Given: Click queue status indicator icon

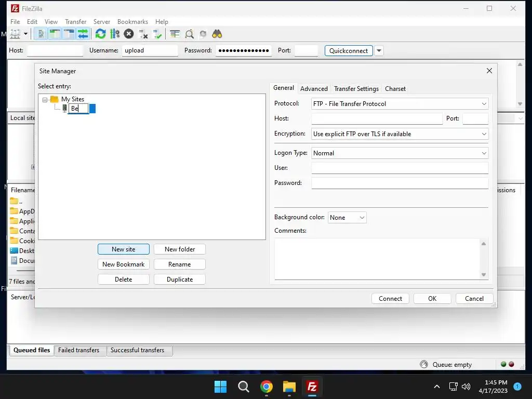Looking at the screenshot, I should coord(424,364).
